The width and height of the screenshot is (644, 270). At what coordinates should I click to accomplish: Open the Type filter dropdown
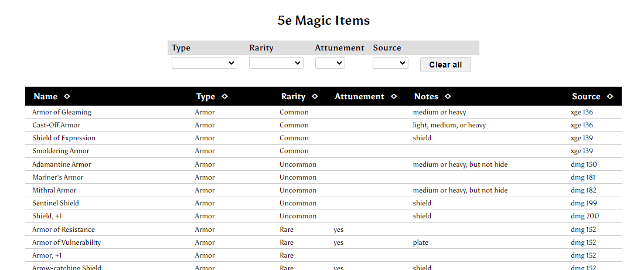click(205, 63)
